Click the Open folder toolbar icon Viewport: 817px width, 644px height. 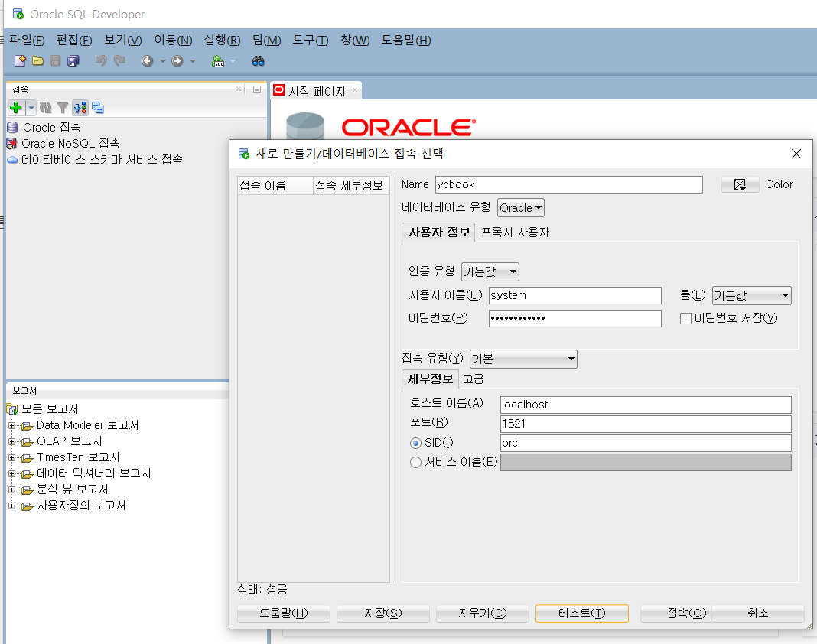tap(37, 61)
